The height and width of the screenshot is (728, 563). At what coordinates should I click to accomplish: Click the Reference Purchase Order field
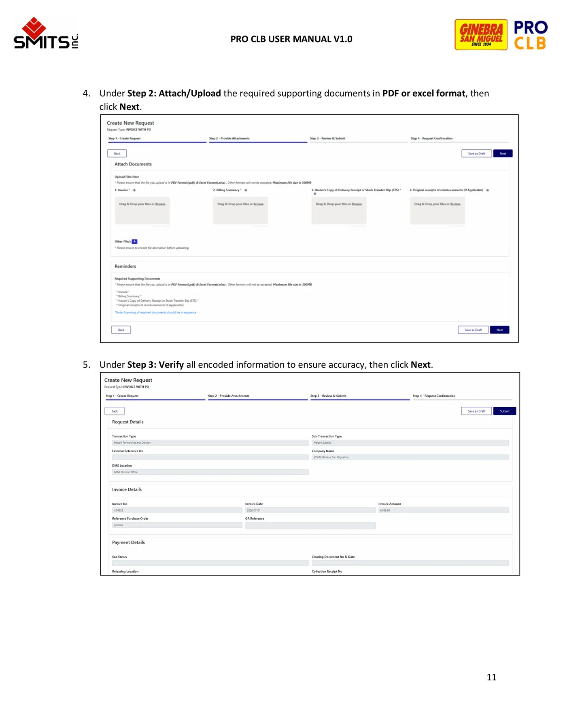click(x=177, y=525)
